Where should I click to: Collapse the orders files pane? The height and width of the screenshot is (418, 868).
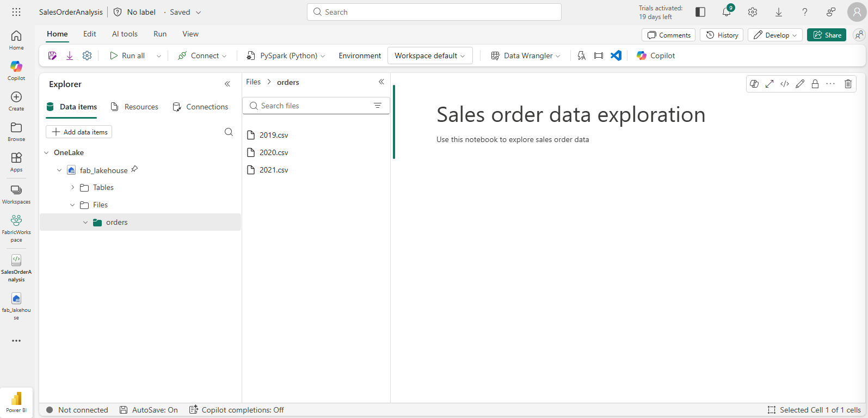pyautogui.click(x=381, y=82)
